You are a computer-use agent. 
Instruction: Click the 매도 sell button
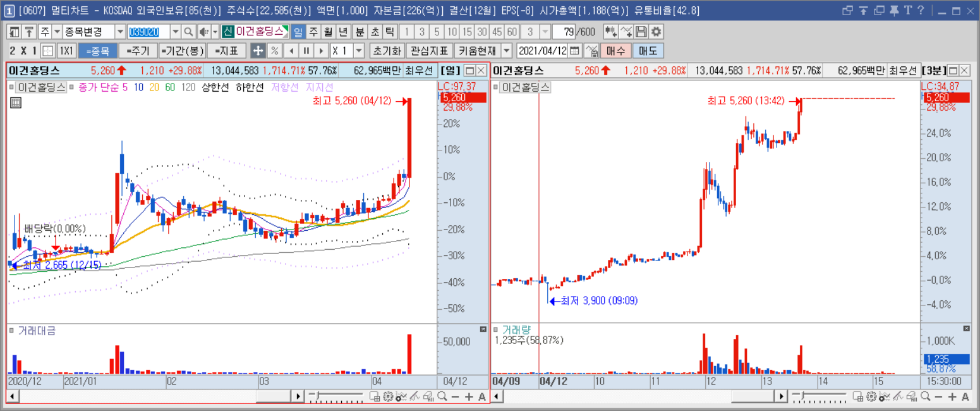click(648, 51)
